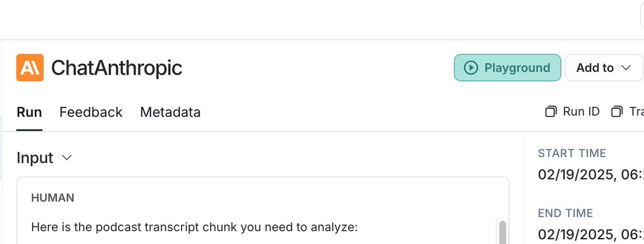Click the ChatAnthropic title text
Viewport: 644px width, 244px height.
point(116,68)
